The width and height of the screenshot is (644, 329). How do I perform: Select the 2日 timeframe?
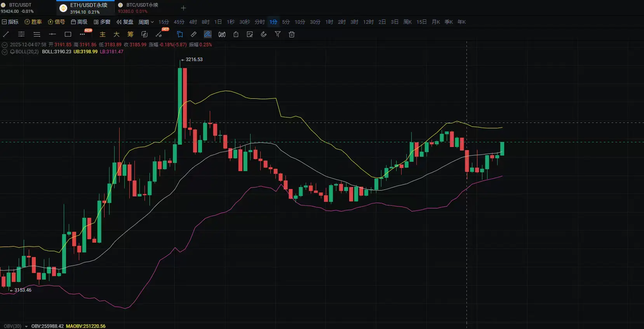(x=382, y=22)
